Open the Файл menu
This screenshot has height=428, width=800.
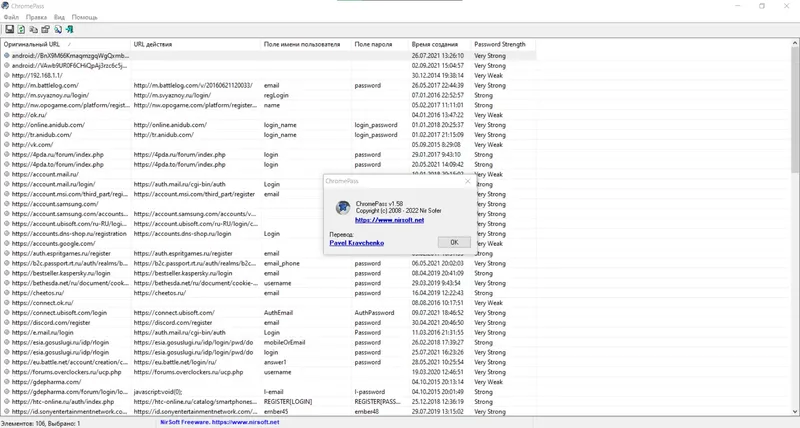click(11, 18)
